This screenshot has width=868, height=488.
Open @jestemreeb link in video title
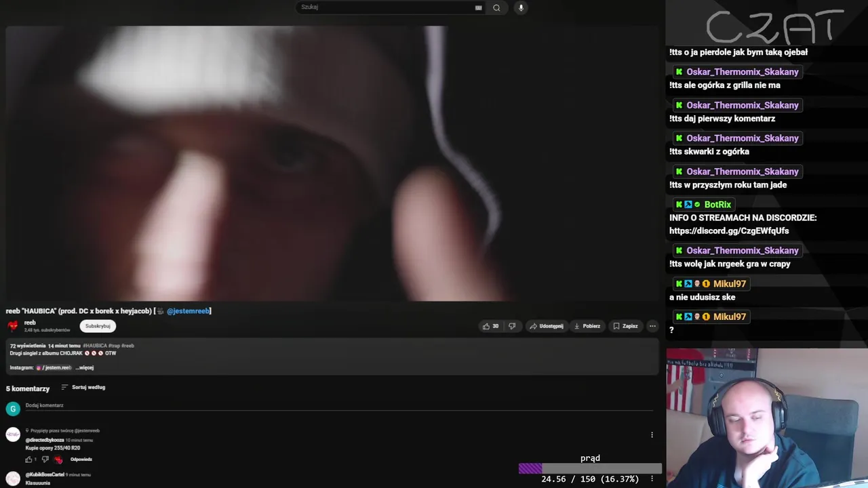pos(188,311)
